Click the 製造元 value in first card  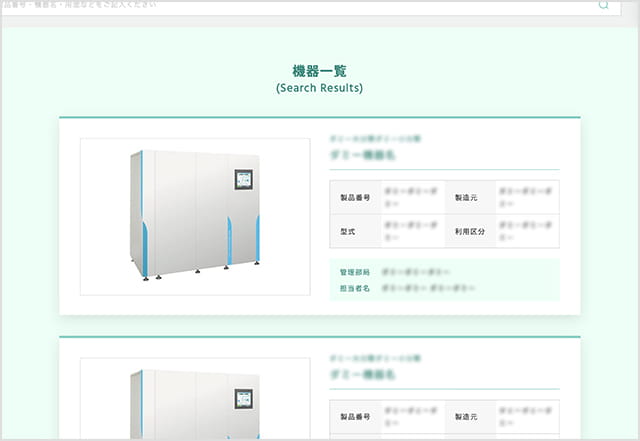[x=526, y=198]
